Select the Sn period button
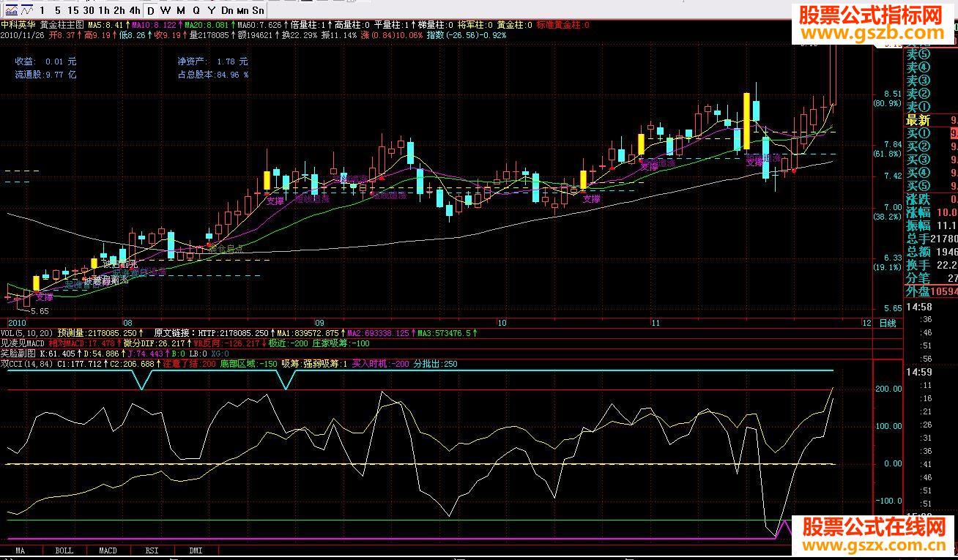 pos(258,10)
